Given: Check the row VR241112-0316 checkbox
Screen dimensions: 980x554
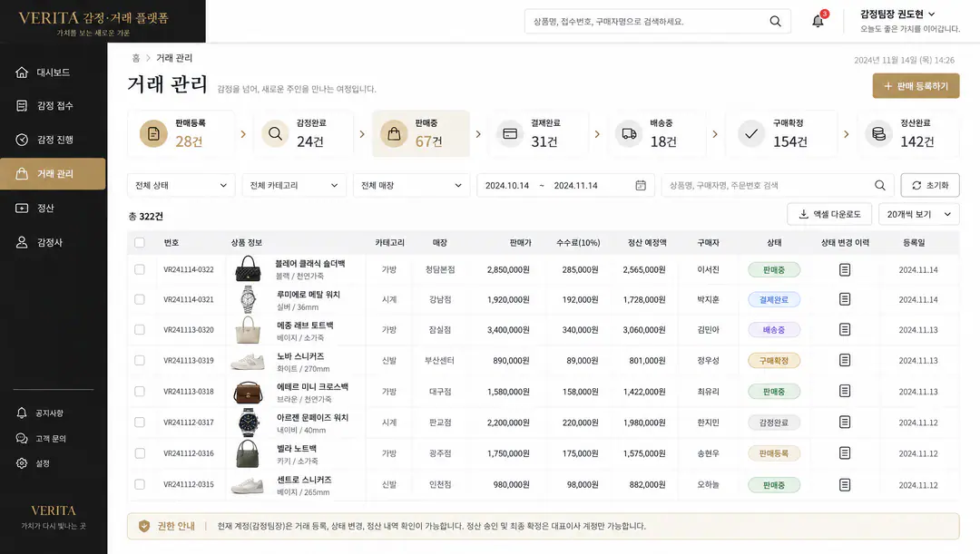Looking at the screenshot, I should tap(140, 453).
